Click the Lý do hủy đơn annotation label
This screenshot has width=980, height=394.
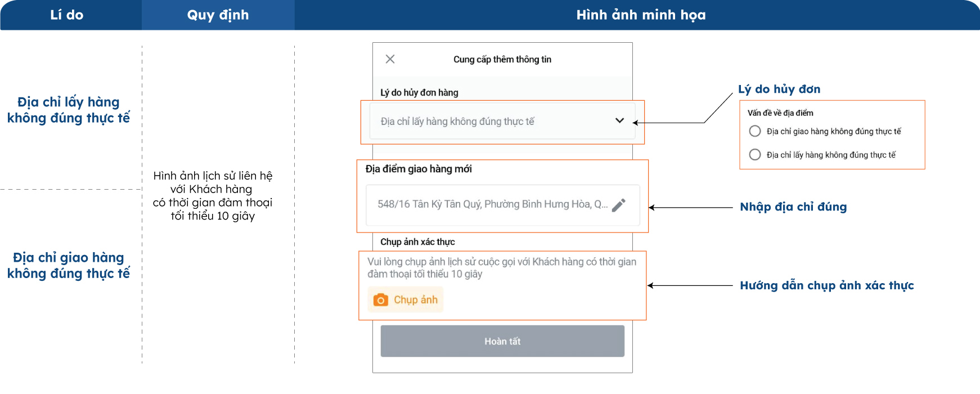coord(779,89)
